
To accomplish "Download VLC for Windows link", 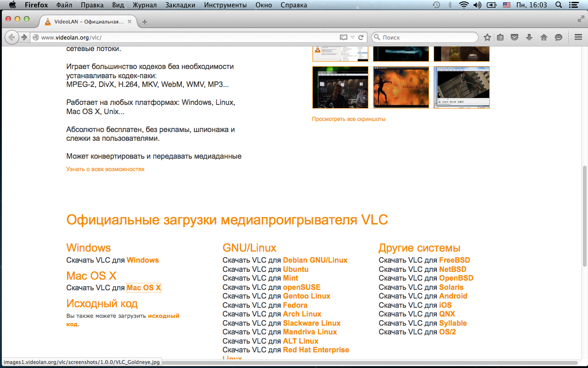I will (143, 260).
